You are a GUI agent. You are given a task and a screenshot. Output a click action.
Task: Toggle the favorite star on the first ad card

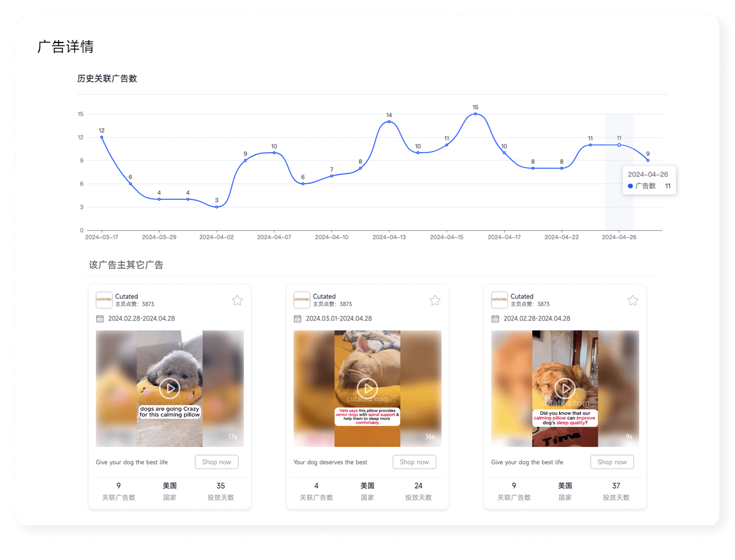point(237,300)
